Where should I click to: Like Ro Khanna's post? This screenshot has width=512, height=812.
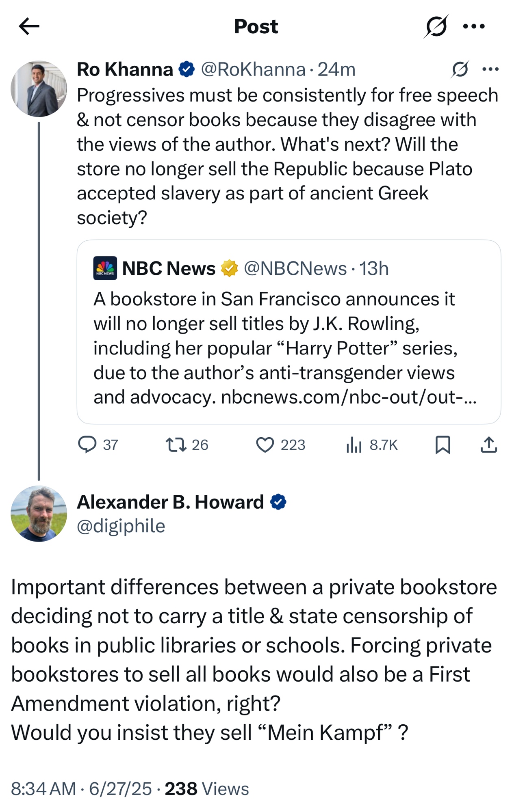point(280,445)
